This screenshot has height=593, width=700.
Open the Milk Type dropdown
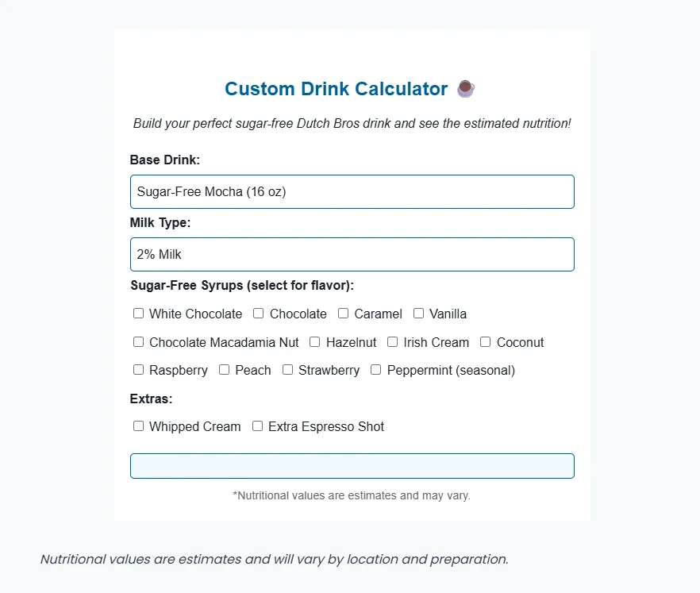pos(352,254)
